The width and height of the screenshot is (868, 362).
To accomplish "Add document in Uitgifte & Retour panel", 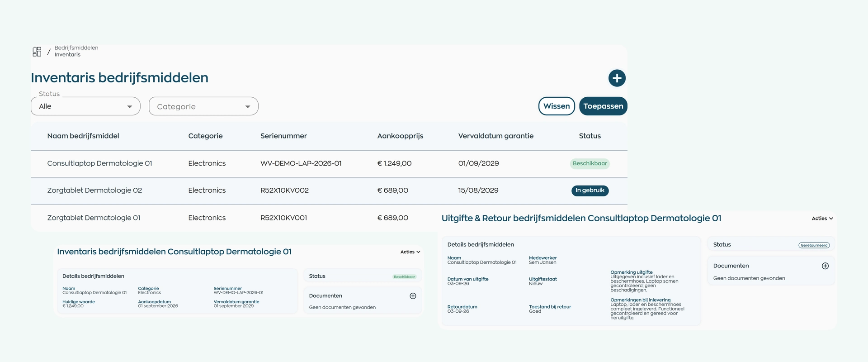I will (x=825, y=266).
